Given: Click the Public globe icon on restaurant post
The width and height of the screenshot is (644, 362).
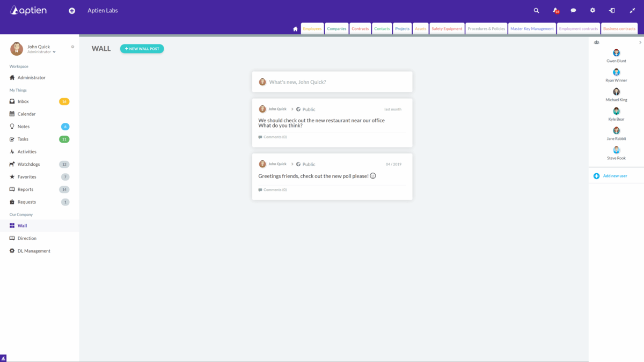Looking at the screenshot, I should coord(298,109).
